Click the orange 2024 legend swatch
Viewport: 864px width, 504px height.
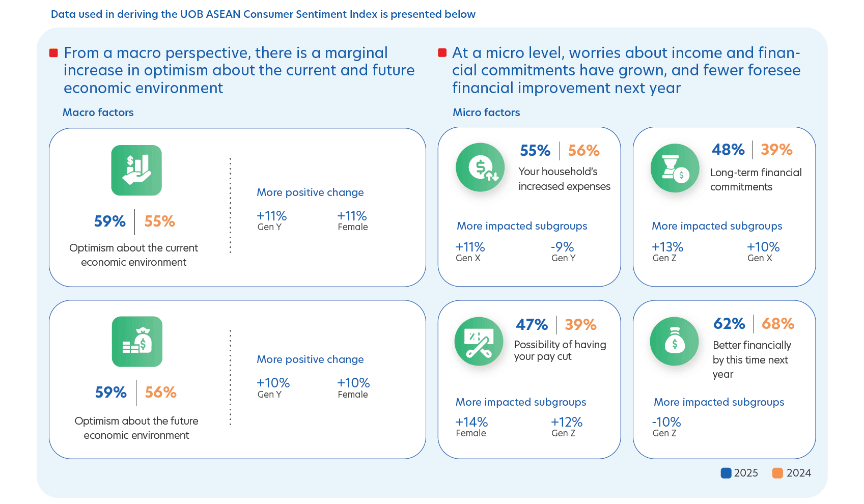pos(777,473)
